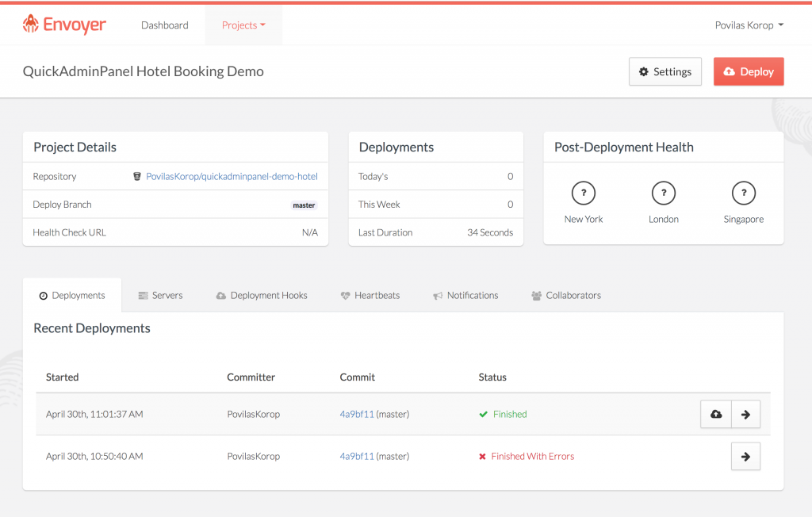Open details of the deployment with errors via arrow

(745, 456)
